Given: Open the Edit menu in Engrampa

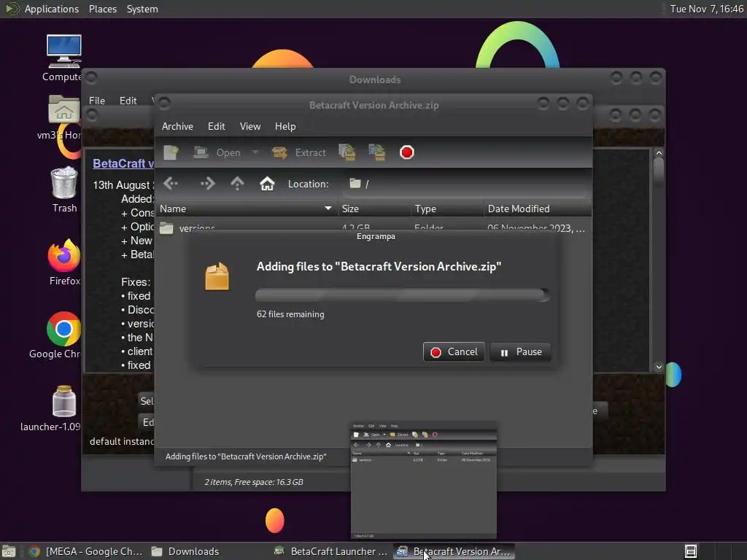Looking at the screenshot, I should pos(216,126).
